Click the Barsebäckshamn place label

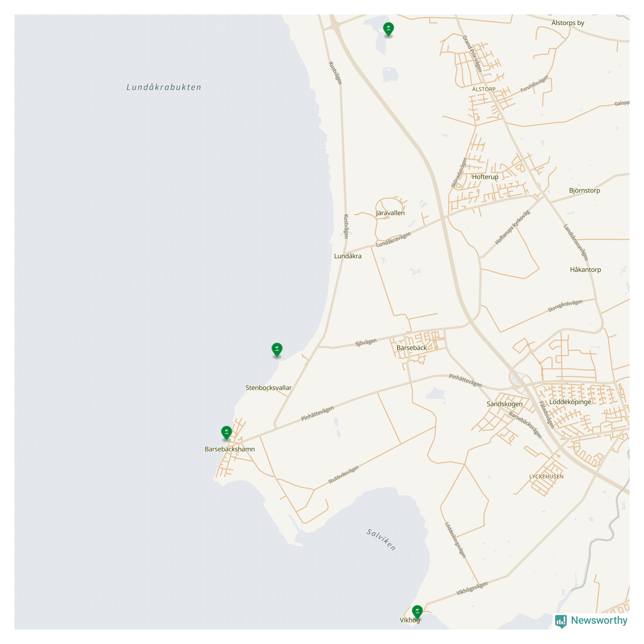(x=230, y=449)
